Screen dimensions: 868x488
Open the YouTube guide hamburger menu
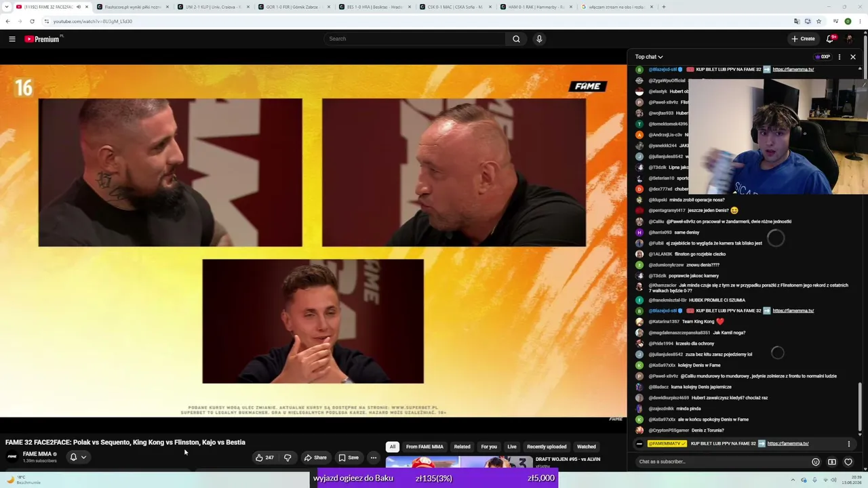pos(12,39)
